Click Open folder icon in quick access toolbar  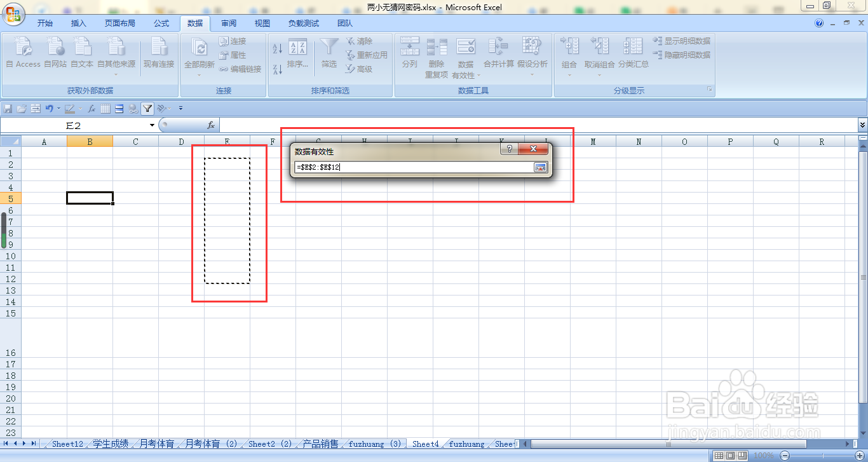click(22, 109)
